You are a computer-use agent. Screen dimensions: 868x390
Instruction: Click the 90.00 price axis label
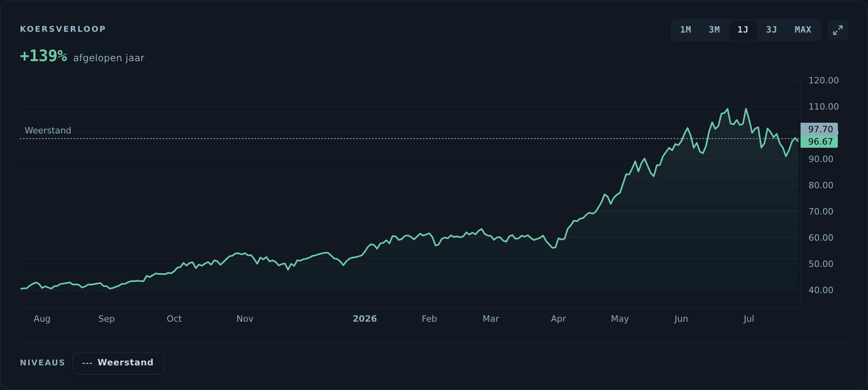point(821,159)
